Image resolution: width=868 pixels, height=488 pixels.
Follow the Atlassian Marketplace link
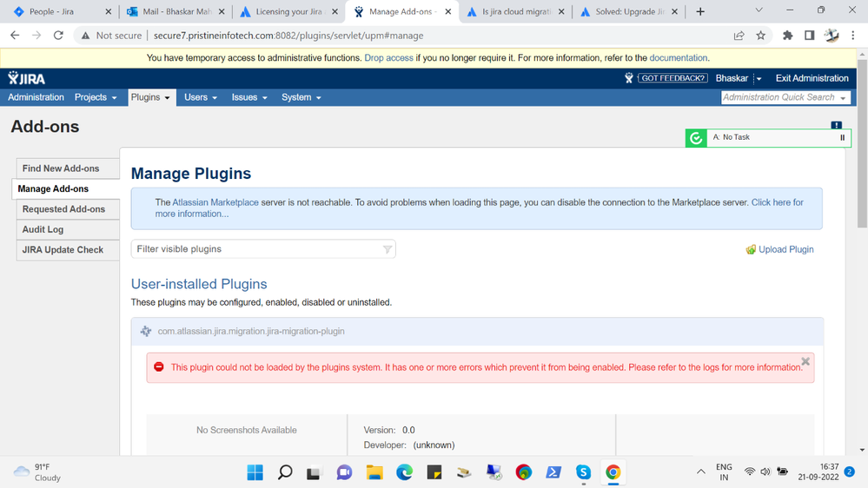coord(215,202)
